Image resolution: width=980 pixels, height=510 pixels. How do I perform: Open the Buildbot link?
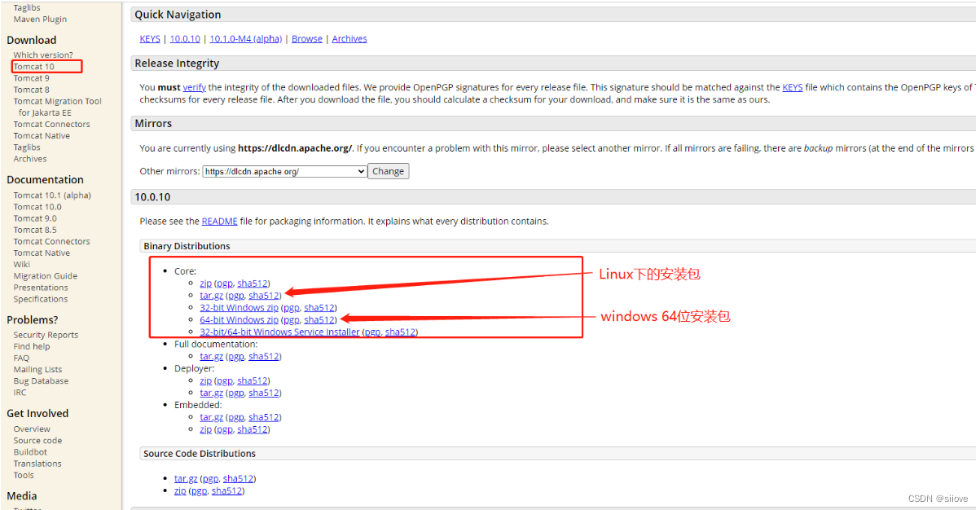[30, 452]
